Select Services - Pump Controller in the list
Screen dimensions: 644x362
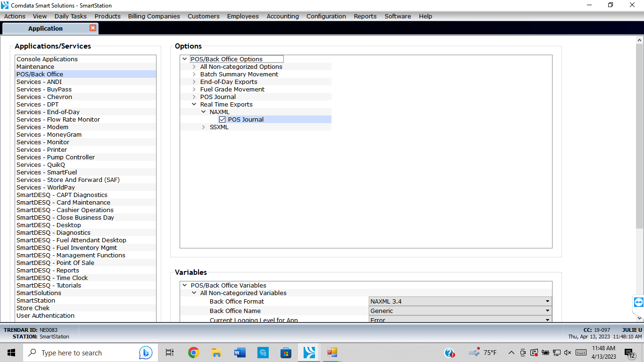pos(56,157)
